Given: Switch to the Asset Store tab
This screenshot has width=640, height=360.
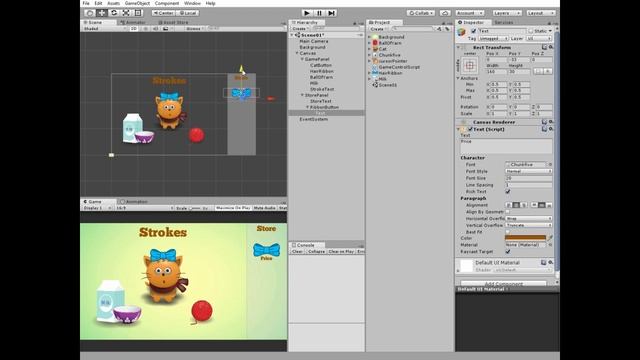Looking at the screenshot, I should point(173,22).
